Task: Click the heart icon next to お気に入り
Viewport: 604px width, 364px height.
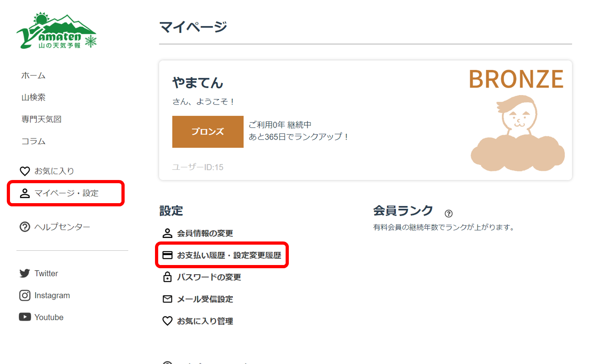Action: (25, 171)
